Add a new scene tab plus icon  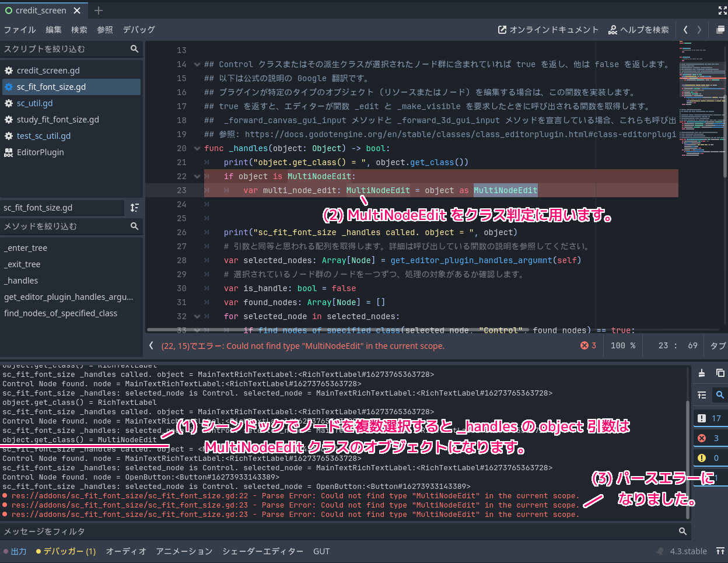click(99, 11)
